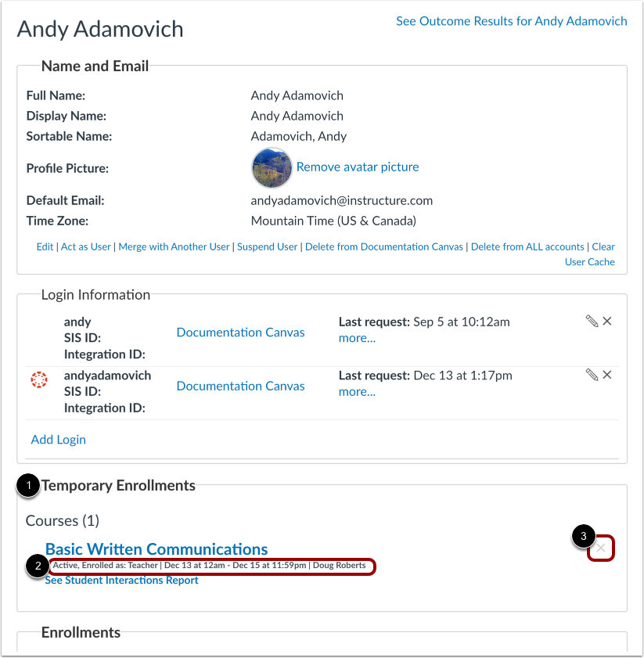
Task: Click Remove avatar picture
Action: tap(357, 167)
